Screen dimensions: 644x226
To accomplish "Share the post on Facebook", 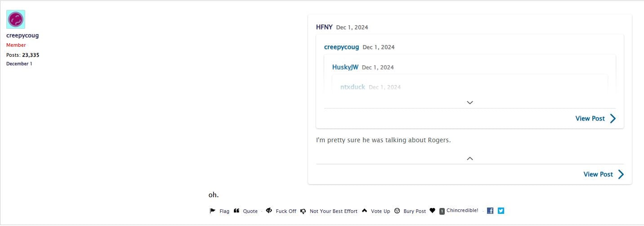I will pos(490,211).
